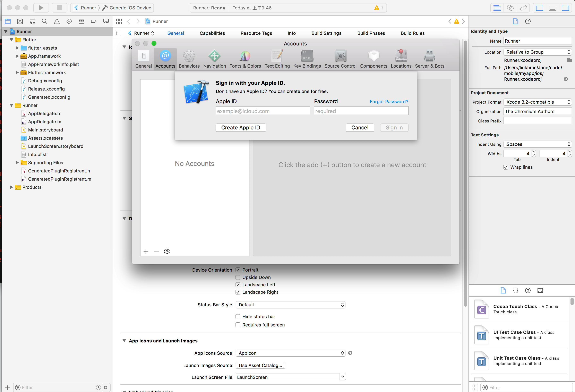Toggle the Utilities pane visibility
Viewport: 575px width, 392px height.
pyautogui.click(x=566, y=8)
